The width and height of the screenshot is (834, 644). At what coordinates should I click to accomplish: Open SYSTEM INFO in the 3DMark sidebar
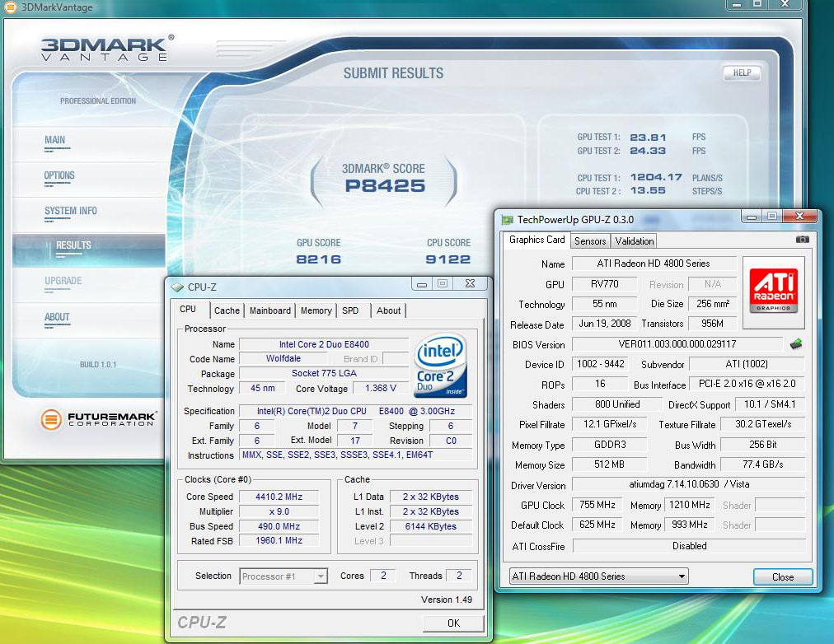point(71,211)
